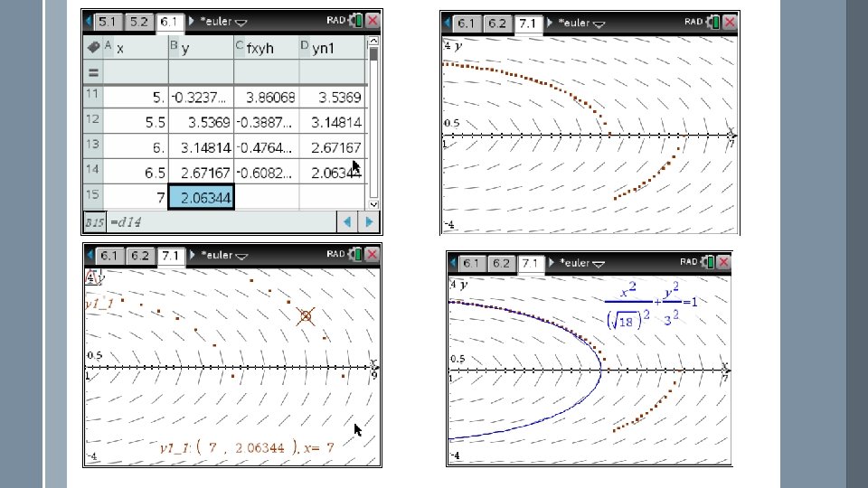This screenshot has height=488, width=868.
Task: Select cell A12 with value 5.5
Action: [x=136, y=122]
